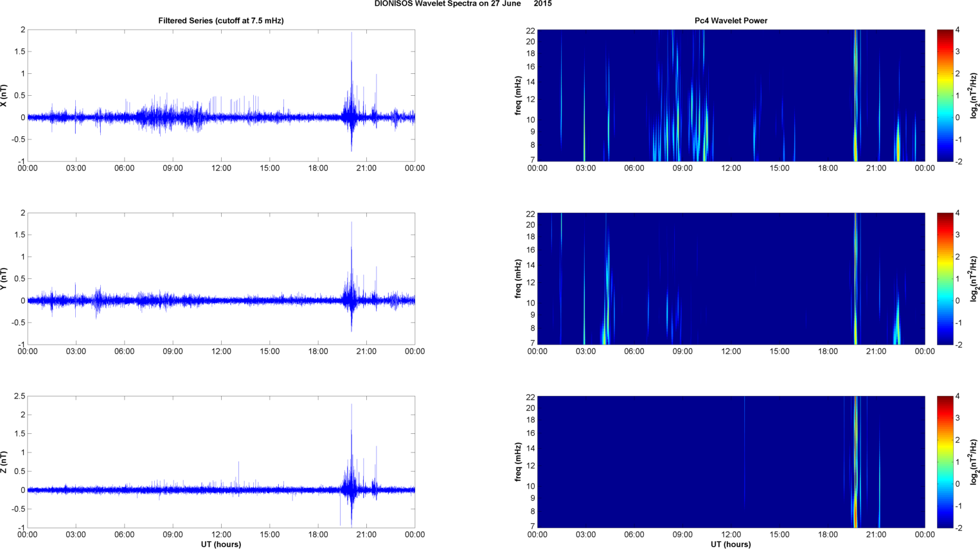
Task: Click the 'UT (hours)' label under the Z series
Action: pyautogui.click(x=221, y=544)
